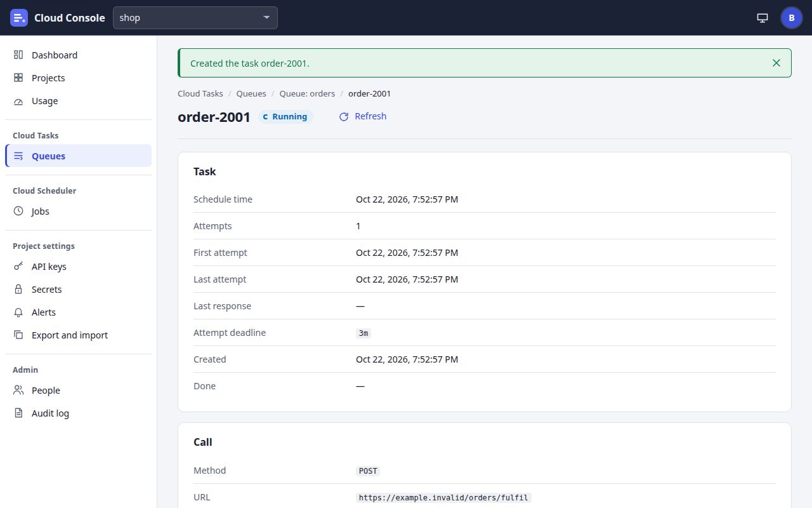
Task: Open Export and import
Action: point(79,335)
